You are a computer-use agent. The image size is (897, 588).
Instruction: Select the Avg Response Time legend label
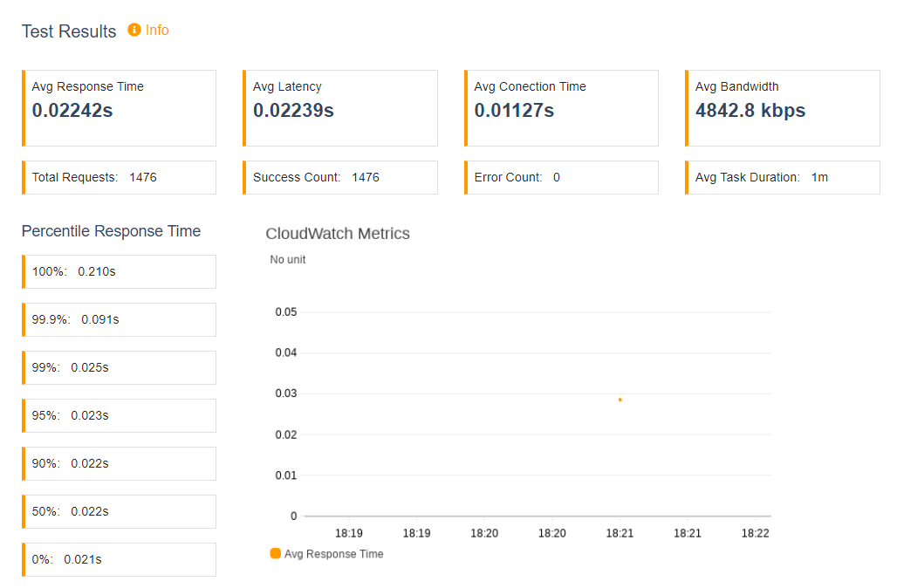(x=333, y=554)
